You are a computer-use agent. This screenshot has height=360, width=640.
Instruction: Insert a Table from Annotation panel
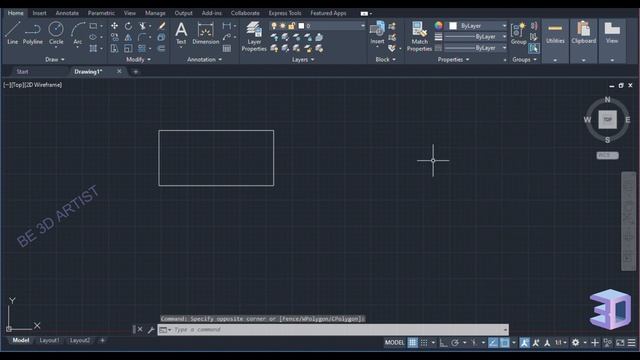point(227,49)
